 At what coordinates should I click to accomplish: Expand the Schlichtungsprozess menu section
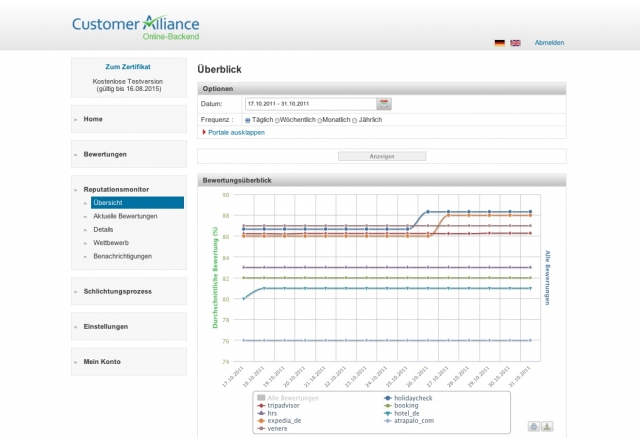point(129,291)
